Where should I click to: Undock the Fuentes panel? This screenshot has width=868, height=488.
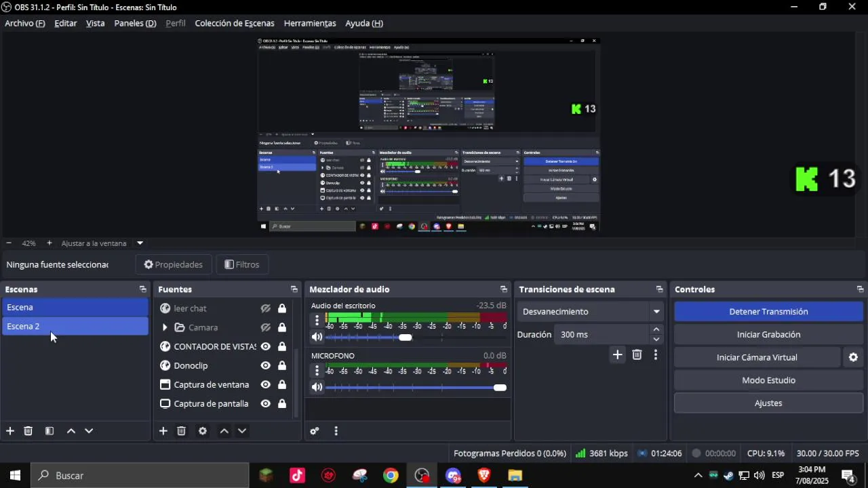(294, 289)
